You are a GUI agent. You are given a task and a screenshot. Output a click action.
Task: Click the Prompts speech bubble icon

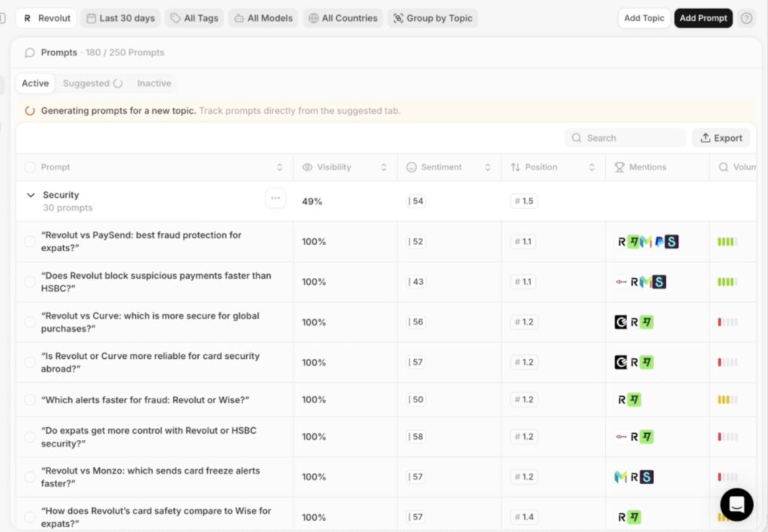point(30,52)
